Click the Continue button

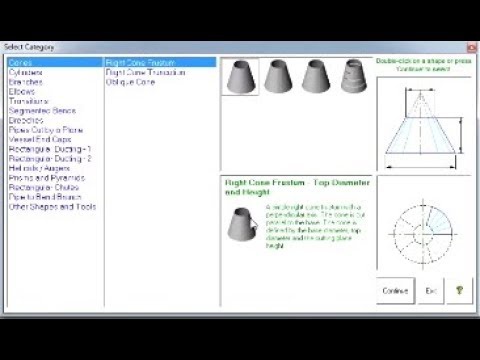pyautogui.click(x=395, y=291)
